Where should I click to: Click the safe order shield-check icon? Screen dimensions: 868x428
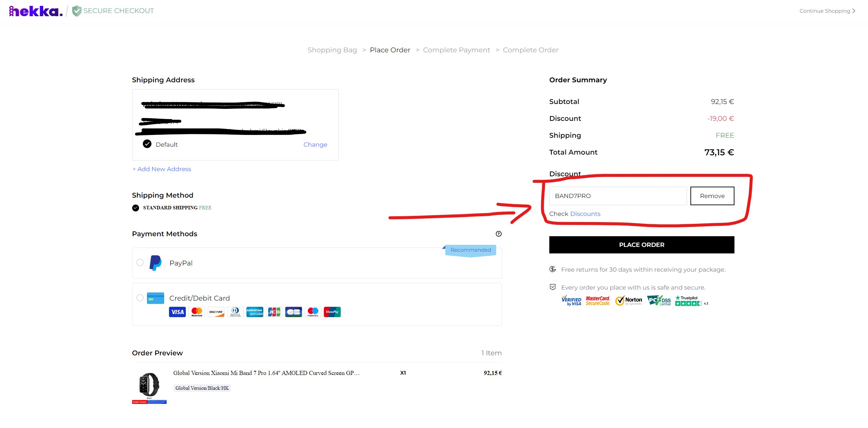point(553,287)
